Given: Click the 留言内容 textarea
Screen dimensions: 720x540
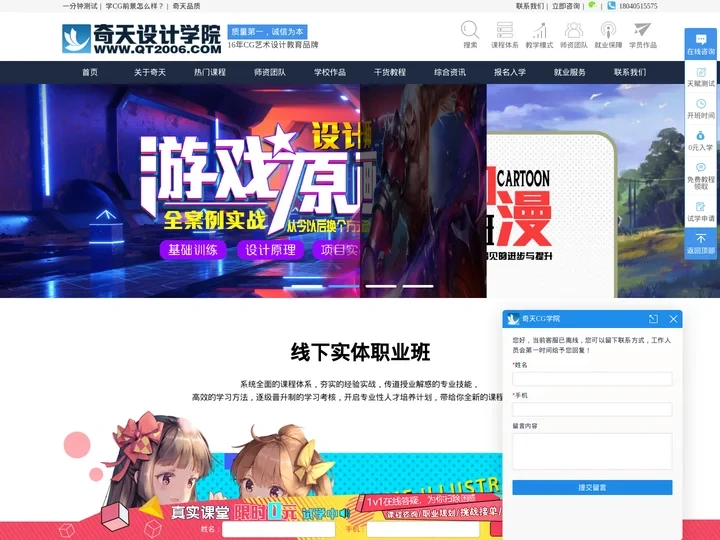Looking at the screenshot, I should pyautogui.click(x=592, y=451).
